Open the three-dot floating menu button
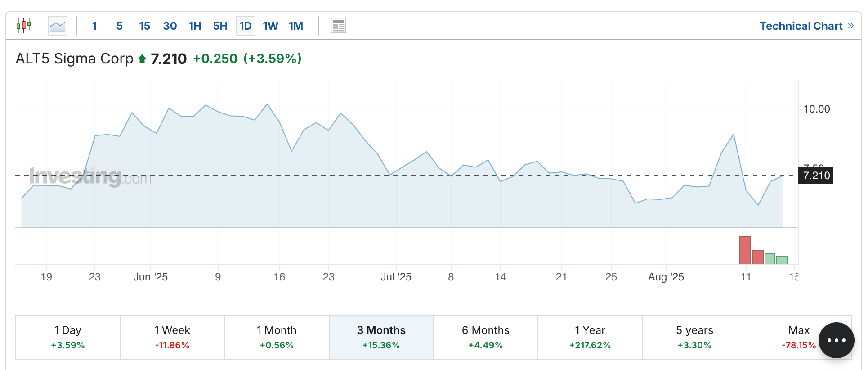868x370 pixels. click(x=836, y=340)
